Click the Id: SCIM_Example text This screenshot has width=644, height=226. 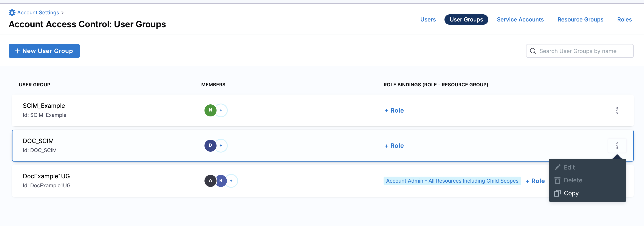[45, 115]
